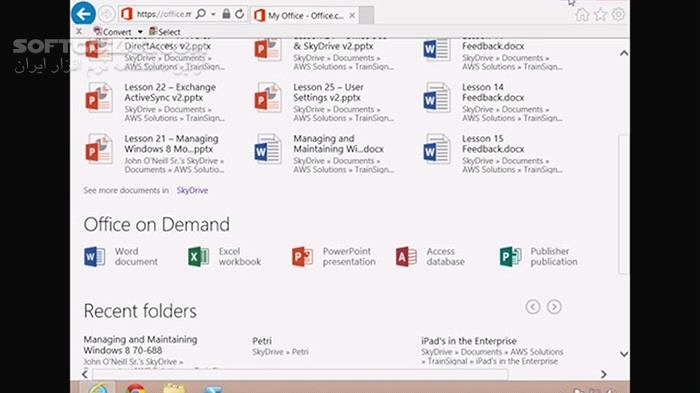This screenshot has width=700, height=393.
Task: Open Lesson 14 Feedback.docx Word icon
Action: [x=437, y=97]
